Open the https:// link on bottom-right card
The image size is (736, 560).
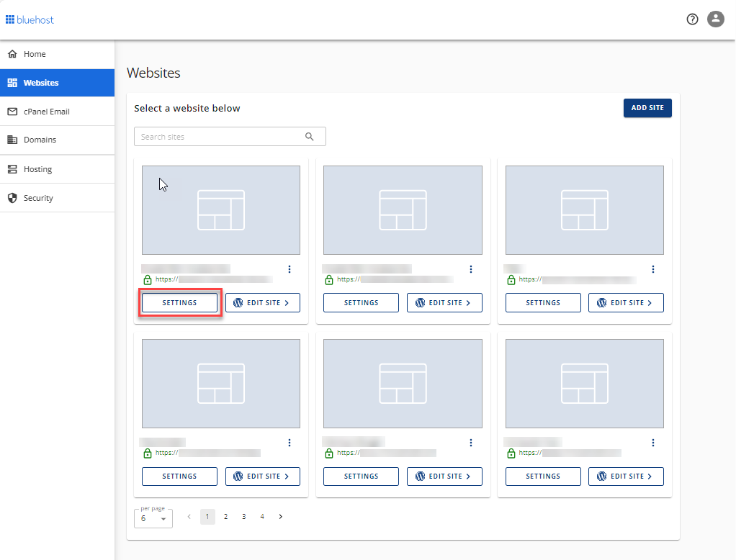570,453
